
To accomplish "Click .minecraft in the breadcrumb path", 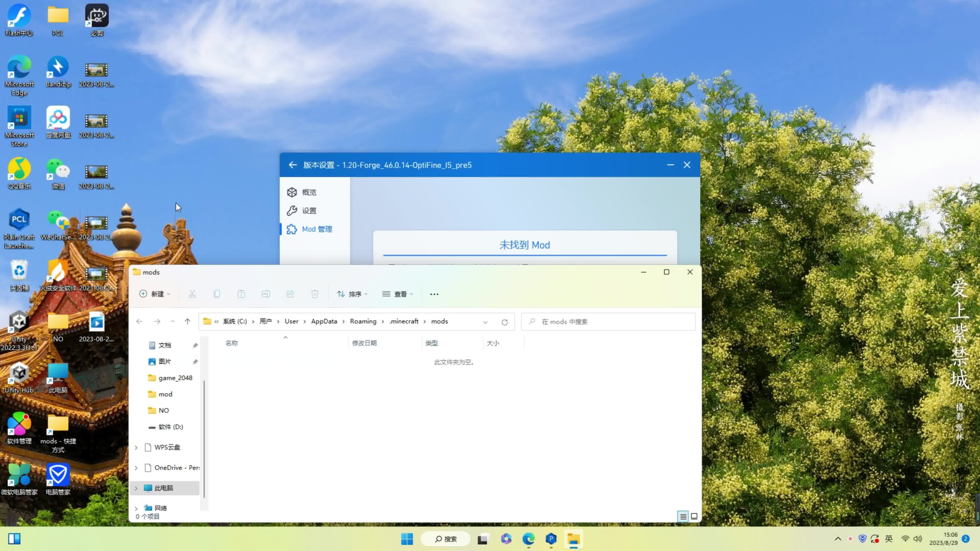I will [x=404, y=321].
